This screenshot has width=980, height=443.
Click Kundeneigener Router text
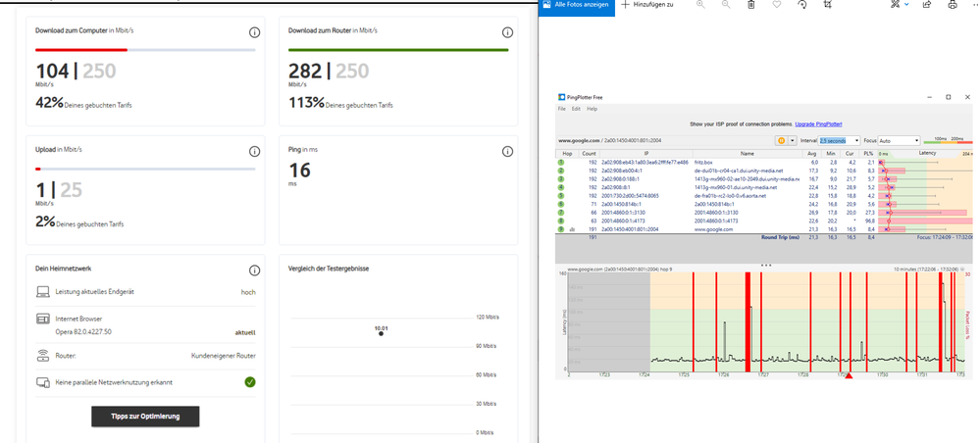223,356
